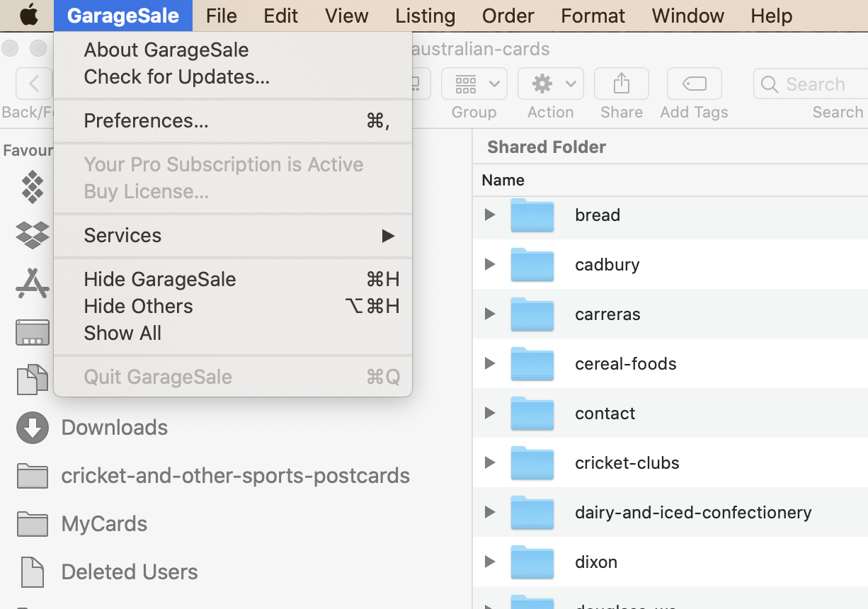Open the Help menu
The height and width of the screenshot is (609, 868).
point(772,16)
